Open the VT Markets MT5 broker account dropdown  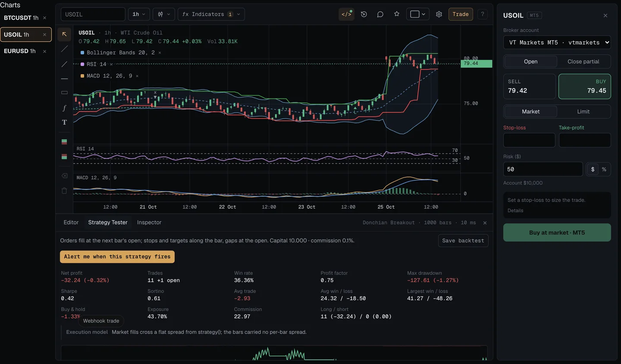557,42
